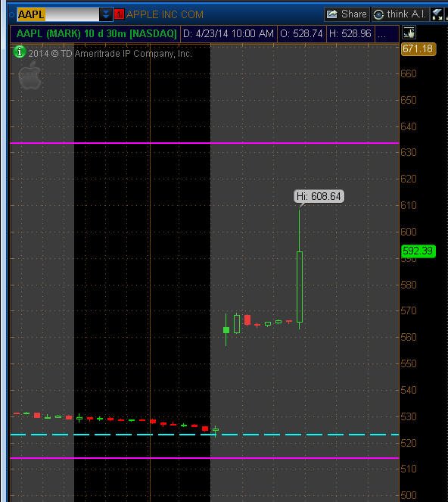Click the APPLE INC COM company name

[x=165, y=14]
